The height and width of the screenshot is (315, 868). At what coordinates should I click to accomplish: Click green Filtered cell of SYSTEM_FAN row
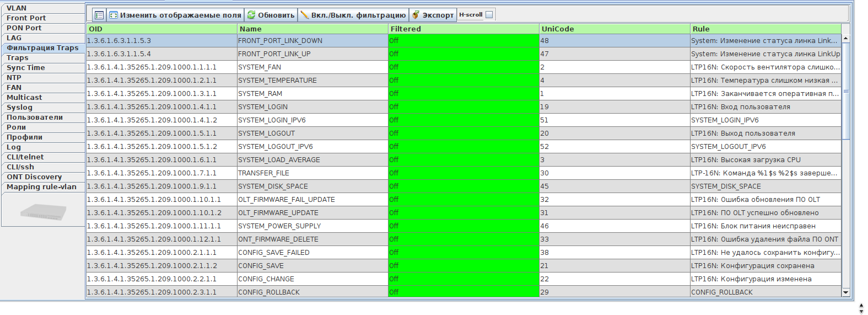(463, 67)
